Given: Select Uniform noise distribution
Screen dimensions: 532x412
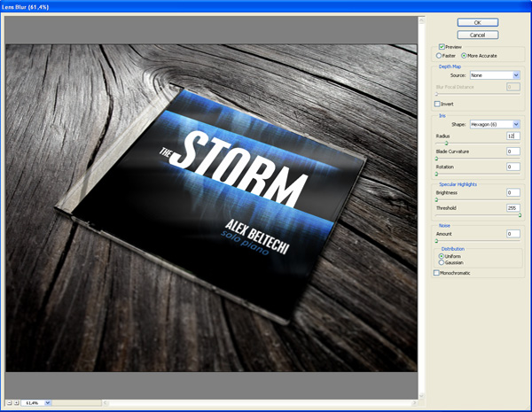Looking at the screenshot, I should (442, 256).
